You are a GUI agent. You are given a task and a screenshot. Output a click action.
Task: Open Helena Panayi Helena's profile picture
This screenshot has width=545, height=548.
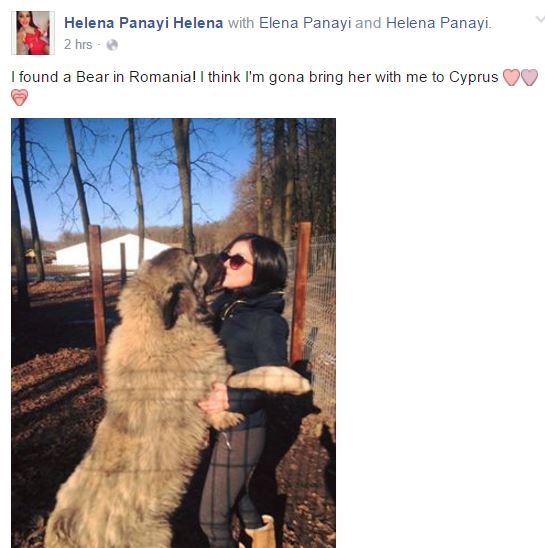[x=33, y=33]
